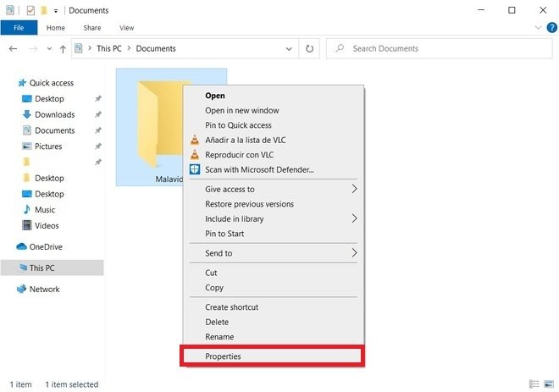The width and height of the screenshot is (559, 392).
Task: Open Help via the blue question mark icon
Action: [x=551, y=27]
